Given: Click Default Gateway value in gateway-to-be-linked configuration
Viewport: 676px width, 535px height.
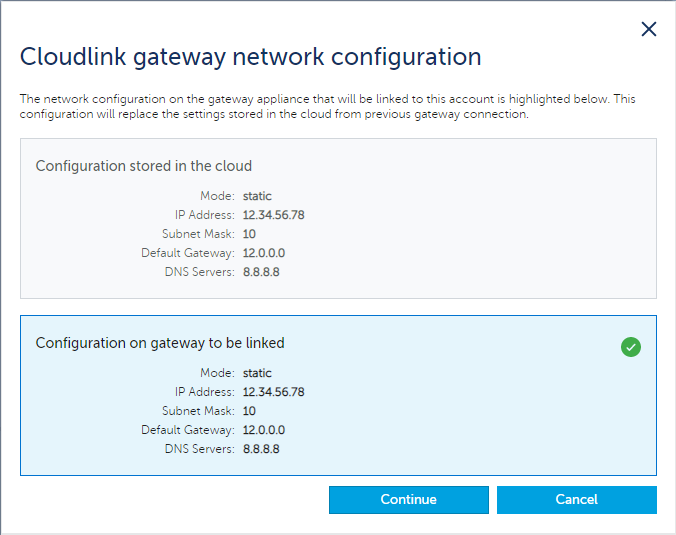Looking at the screenshot, I should click(x=264, y=430).
